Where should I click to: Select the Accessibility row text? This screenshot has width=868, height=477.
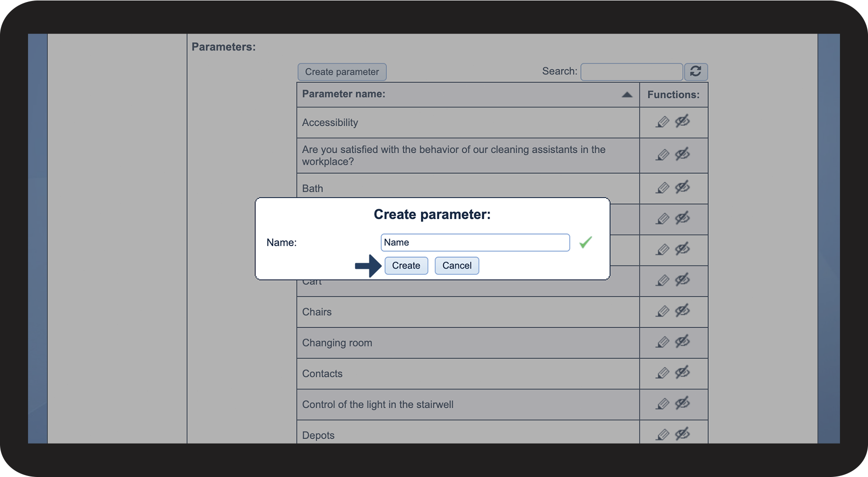pyautogui.click(x=330, y=123)
